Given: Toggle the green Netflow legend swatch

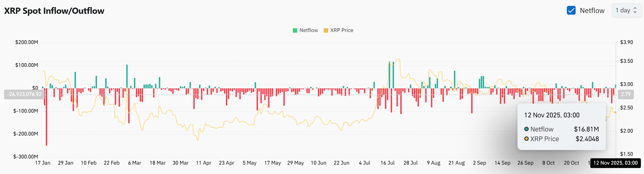Looking at the screenshot, I should coord(295,31).
